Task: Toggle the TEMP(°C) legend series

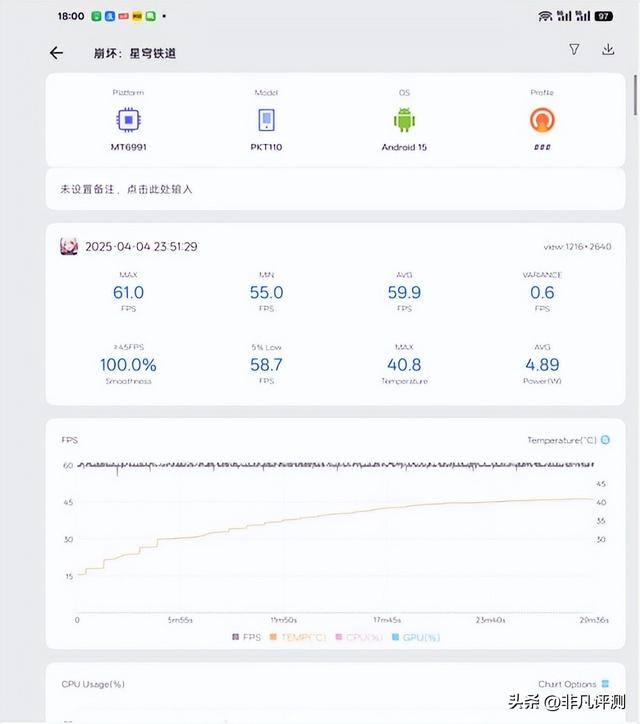Action: tap(298, 637)
